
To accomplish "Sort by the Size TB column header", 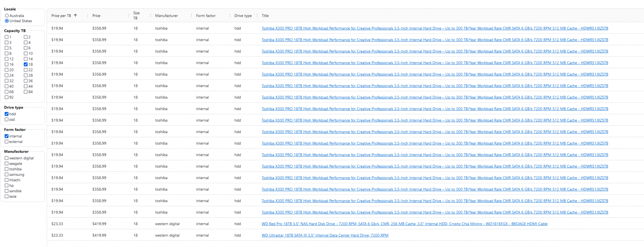I will (x=136, y=15).
